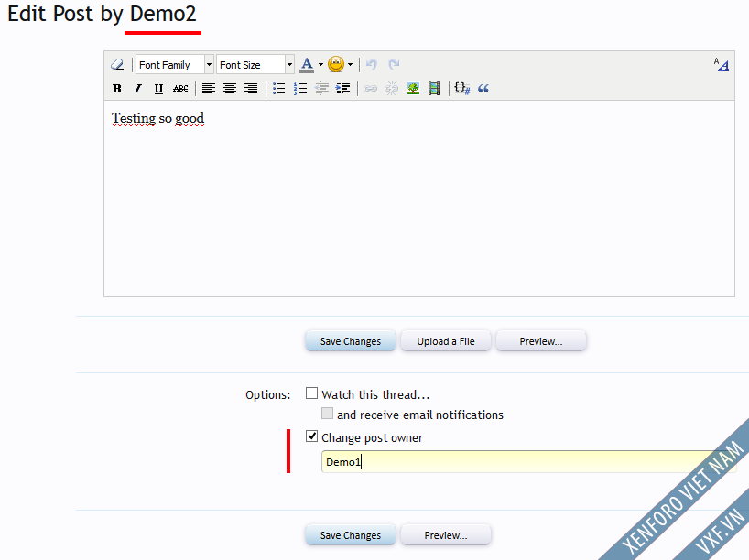Click the insert media film icon
Viewport: 749px width, 560px height.
pos(434,89)
